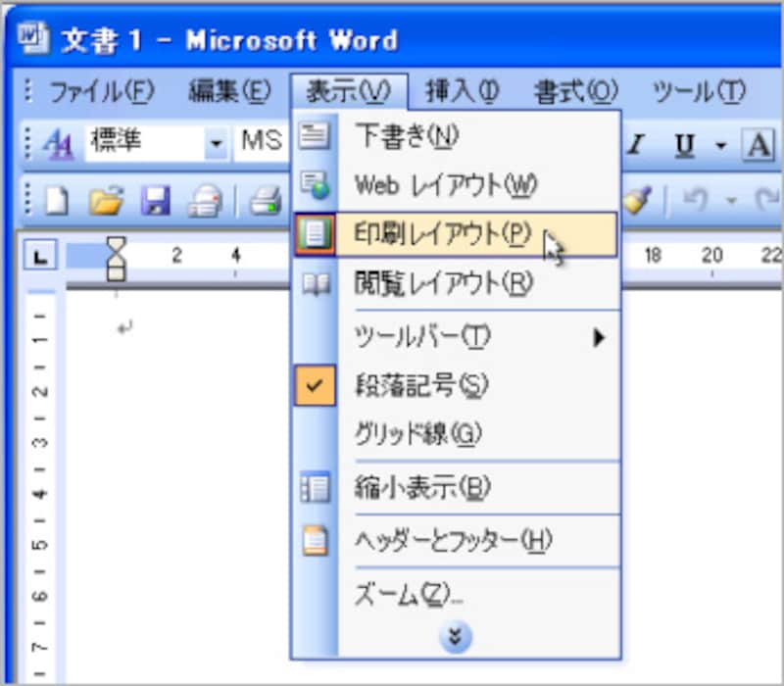Click the 標準 style name field
784x686 pixels.
[x=145, y=143]
